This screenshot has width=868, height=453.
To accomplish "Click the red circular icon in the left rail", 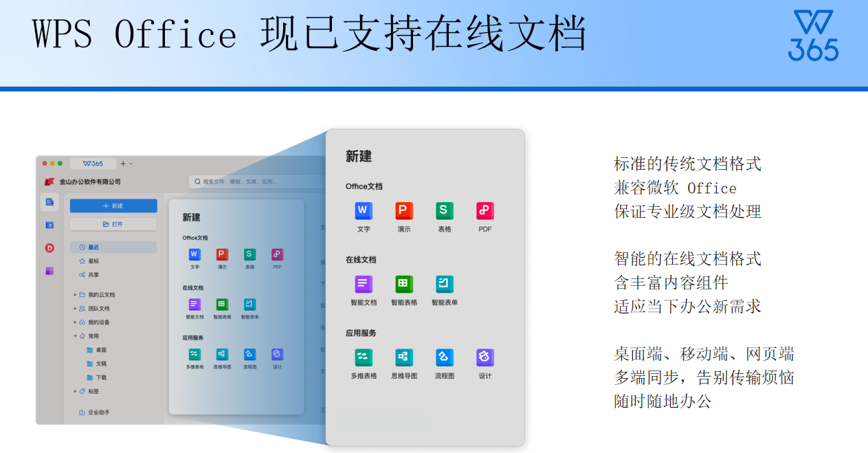I will [49, 247].
